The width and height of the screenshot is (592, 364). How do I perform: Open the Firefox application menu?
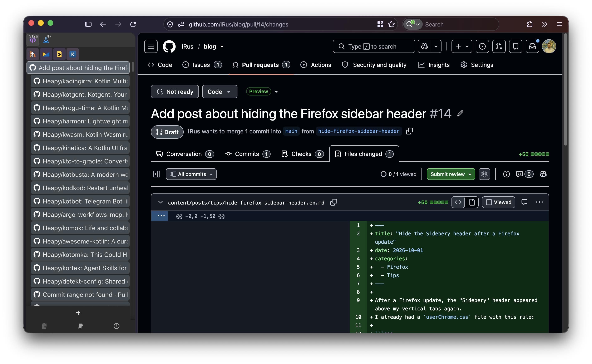pyautogui.click(x=559, y=24)
